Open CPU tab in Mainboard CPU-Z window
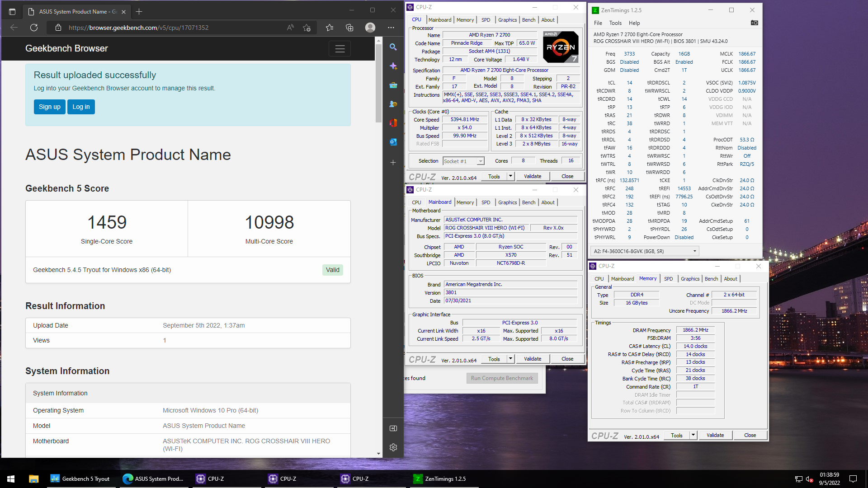This screenshot has width=868, height=488. click(x=416, y=202)
